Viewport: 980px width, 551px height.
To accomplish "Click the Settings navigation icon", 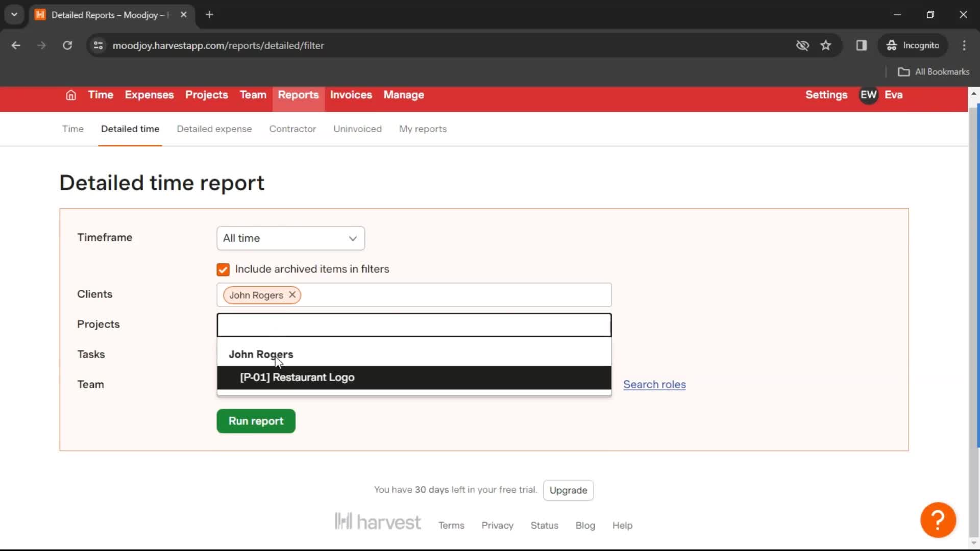I will point(825,95).
